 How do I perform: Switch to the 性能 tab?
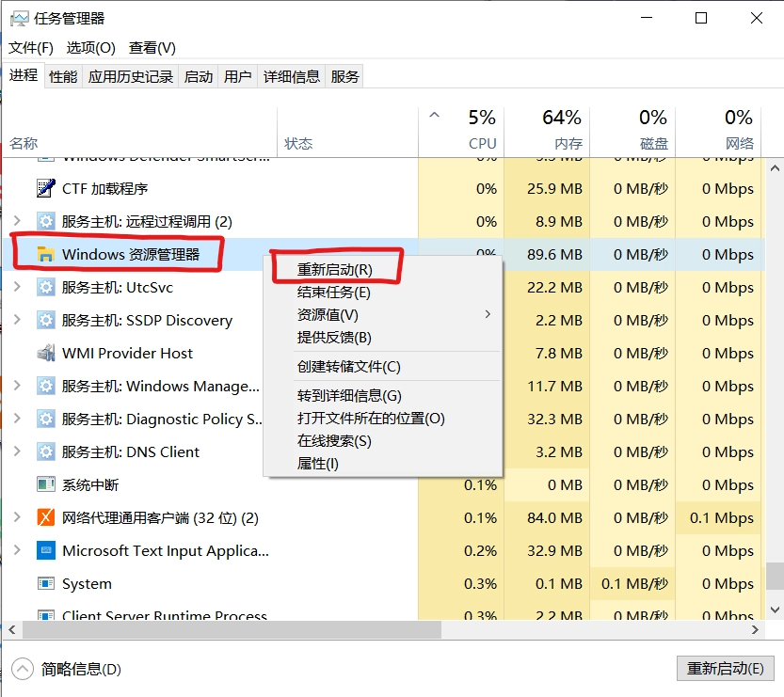click(x=63, y=76)
